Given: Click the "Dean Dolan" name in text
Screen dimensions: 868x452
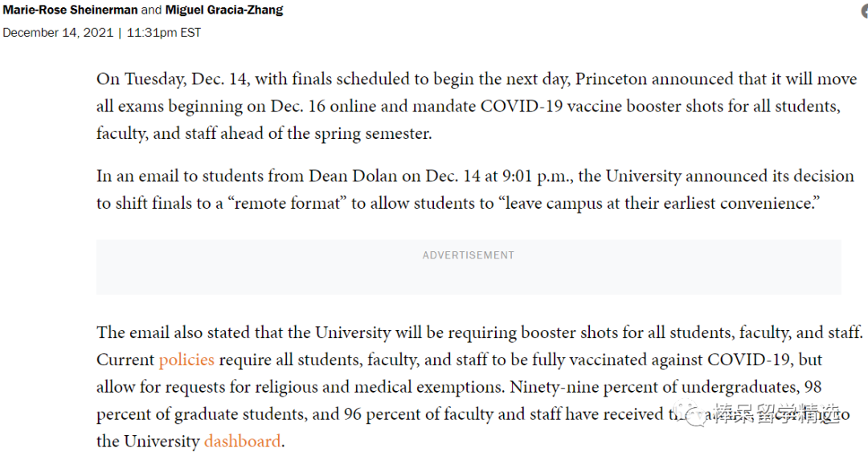Looking at the screenshot, I should click(353, 176).
